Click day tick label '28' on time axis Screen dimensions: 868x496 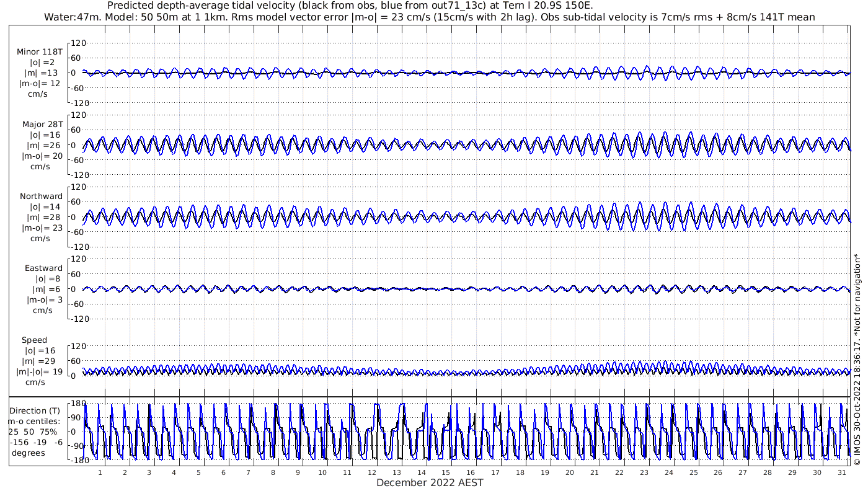click(x=768, y=472)
